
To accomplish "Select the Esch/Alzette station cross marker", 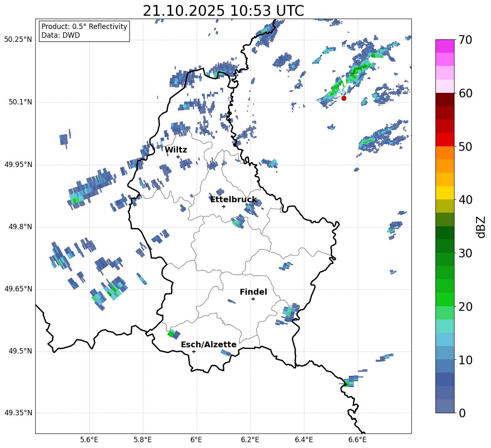I will coord(194,351).
